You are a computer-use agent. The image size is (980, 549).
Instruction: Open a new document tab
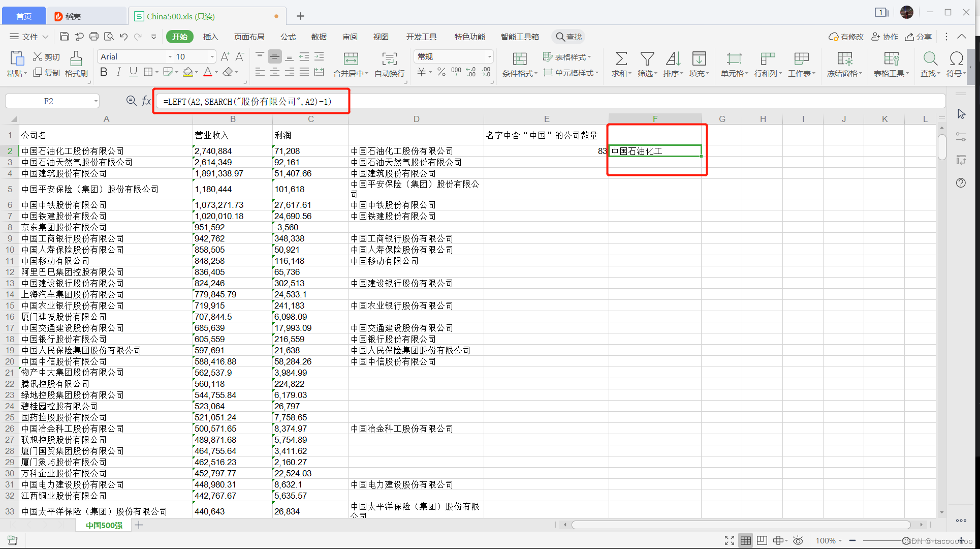300,16
